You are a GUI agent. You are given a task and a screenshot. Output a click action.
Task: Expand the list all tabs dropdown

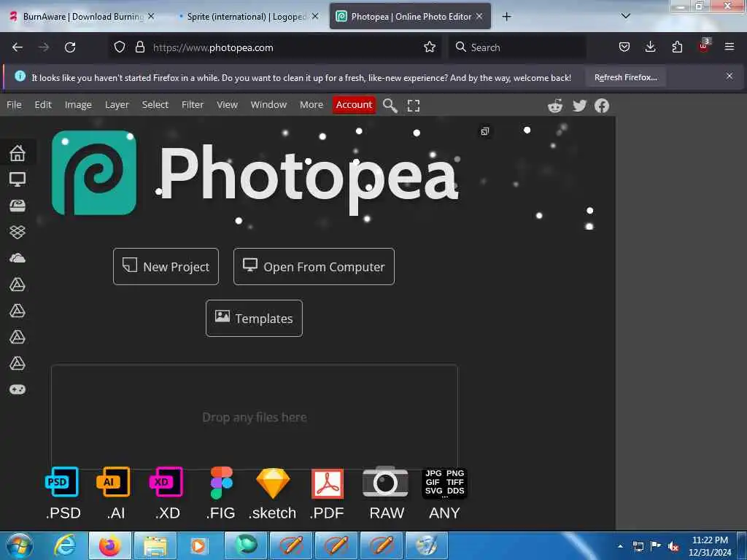click(x=626, y=16)
